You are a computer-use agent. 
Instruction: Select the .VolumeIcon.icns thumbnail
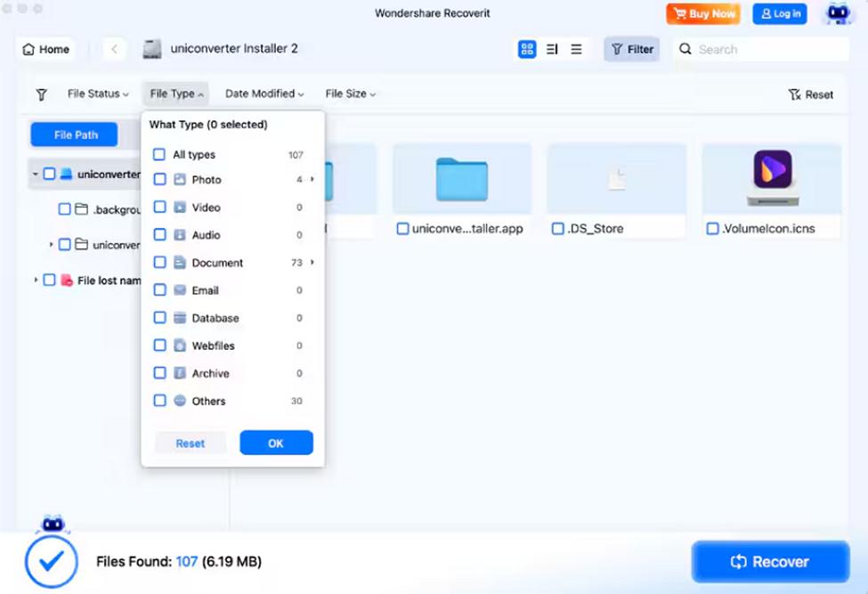tap(772, 179)
